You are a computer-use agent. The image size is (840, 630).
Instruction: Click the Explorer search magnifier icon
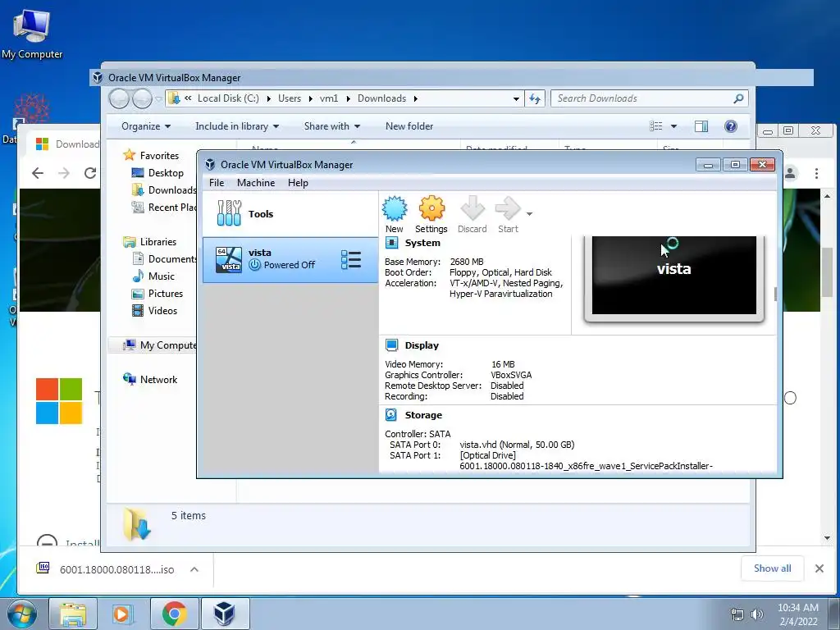pyautogui.click(x=739, y=98)
